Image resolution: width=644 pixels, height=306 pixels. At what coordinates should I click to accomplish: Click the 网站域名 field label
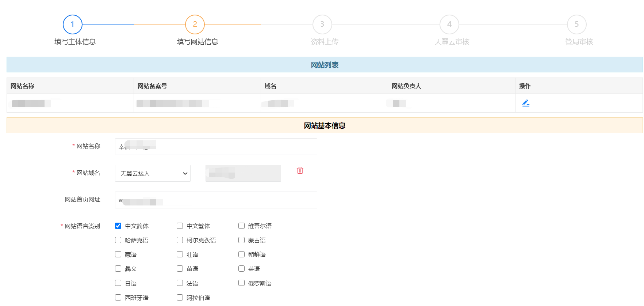pyautogui.click(x=88, y=173)
